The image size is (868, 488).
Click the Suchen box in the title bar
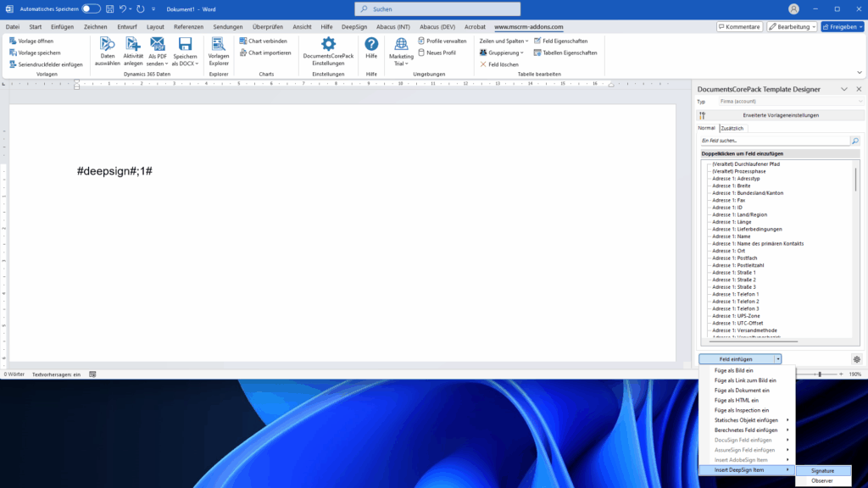click(x=437, y=8)
